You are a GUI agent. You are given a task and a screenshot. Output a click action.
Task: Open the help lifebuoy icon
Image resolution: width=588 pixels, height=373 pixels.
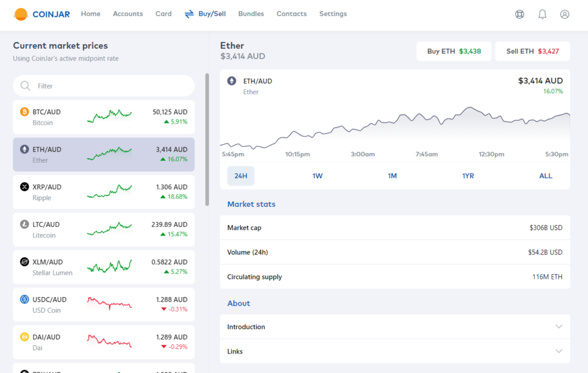point(520,14)
